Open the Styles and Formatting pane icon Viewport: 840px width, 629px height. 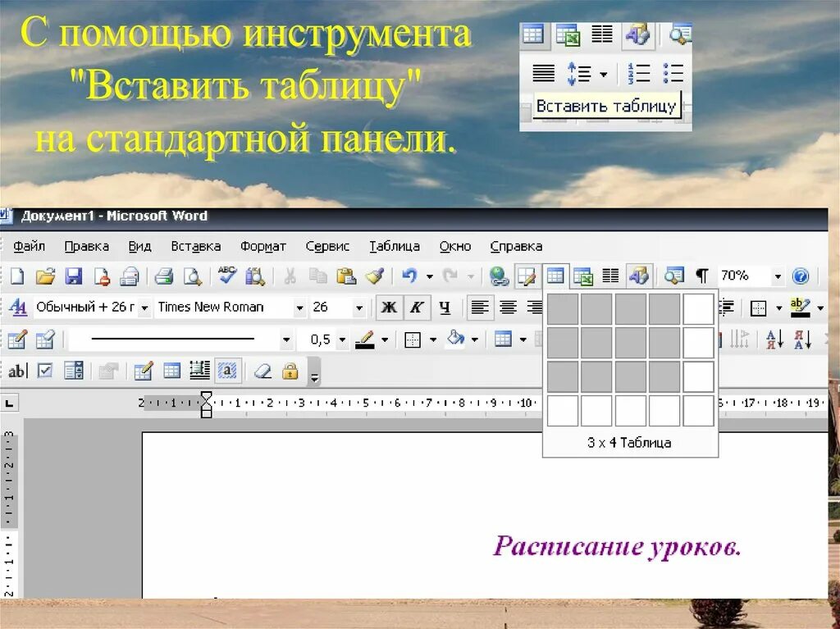(x=18, y=308)
